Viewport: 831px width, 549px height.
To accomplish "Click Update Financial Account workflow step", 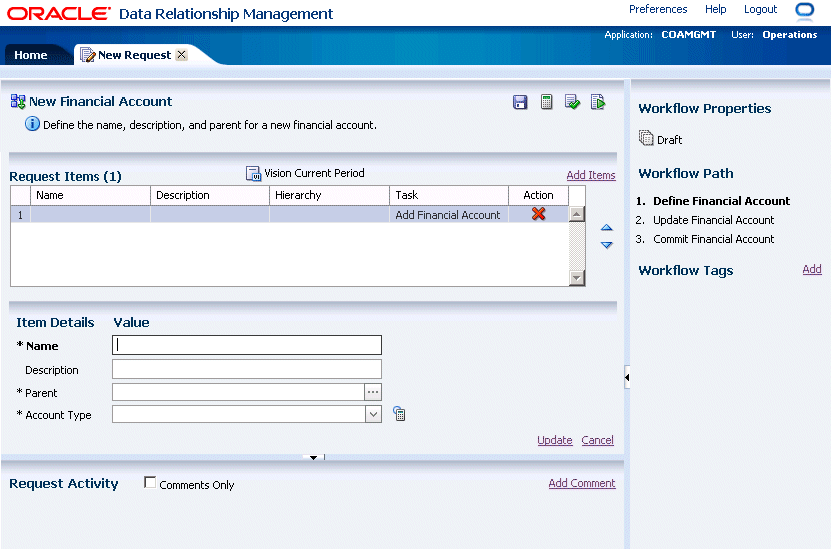I will click(x=713, y=220).
